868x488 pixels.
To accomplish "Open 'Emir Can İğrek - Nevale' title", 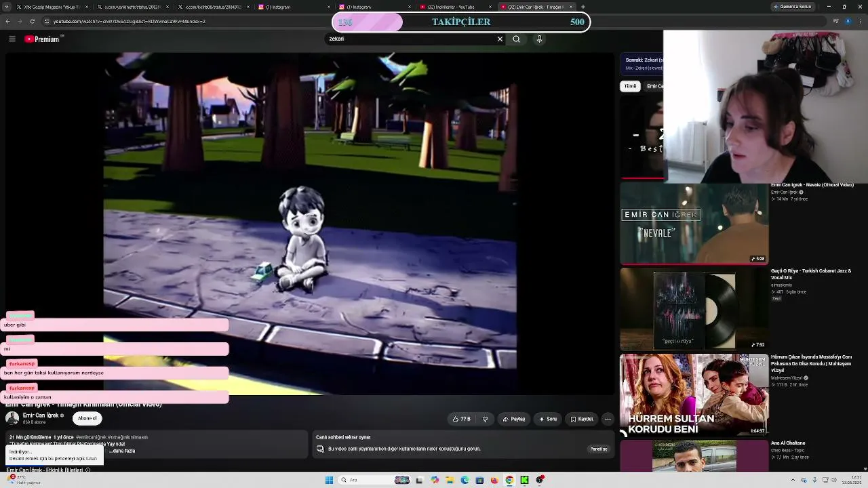I will tap(812, 185).
